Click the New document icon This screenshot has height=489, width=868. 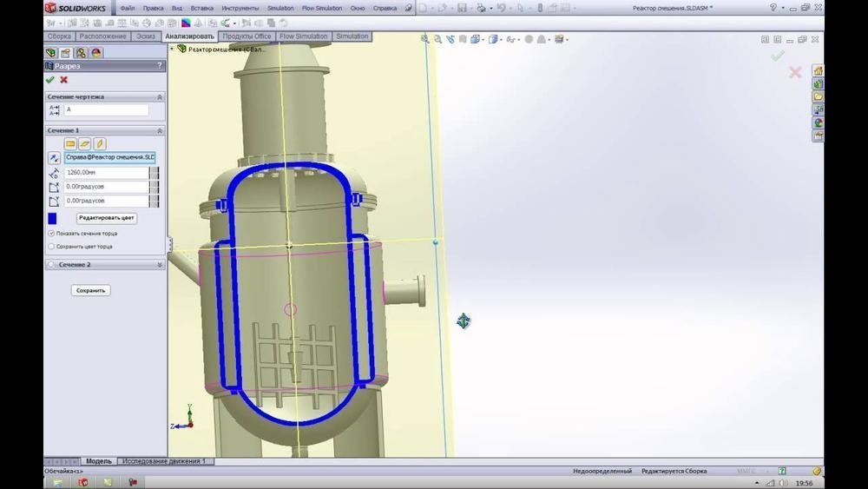click(x=423, y=9)
